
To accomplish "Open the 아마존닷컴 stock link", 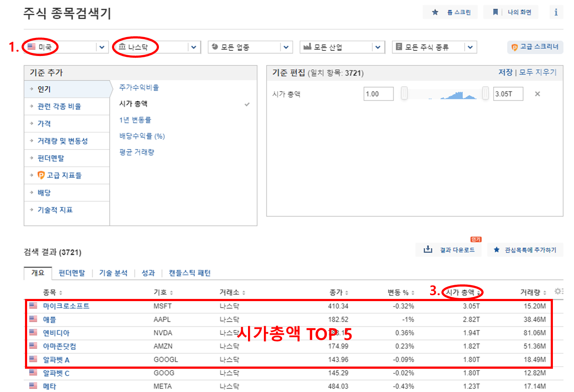I will point(59,346).
